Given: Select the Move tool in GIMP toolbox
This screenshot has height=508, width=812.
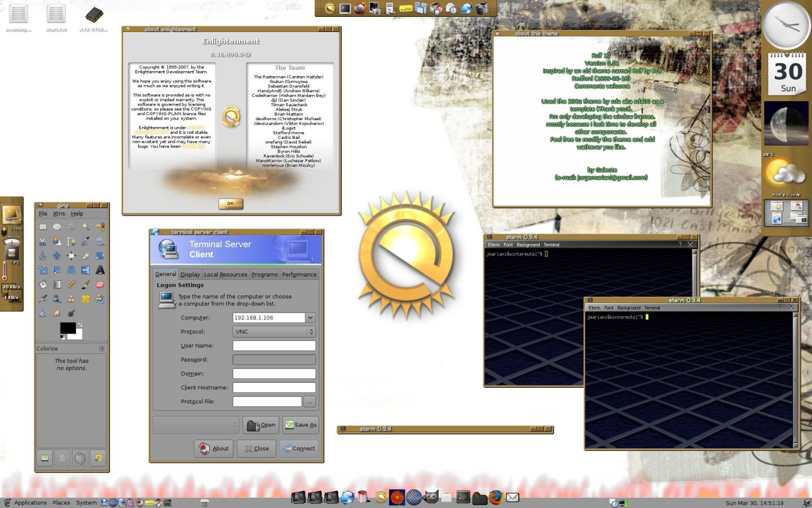Looking at the screenshot, I should pyautogui.click(x=57, y=256).
